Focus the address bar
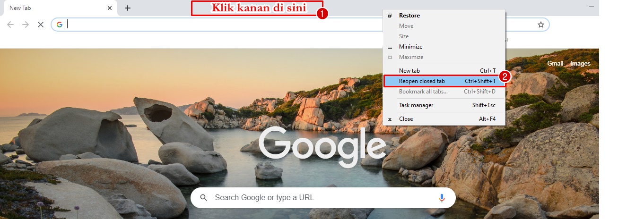 [300, 25]
